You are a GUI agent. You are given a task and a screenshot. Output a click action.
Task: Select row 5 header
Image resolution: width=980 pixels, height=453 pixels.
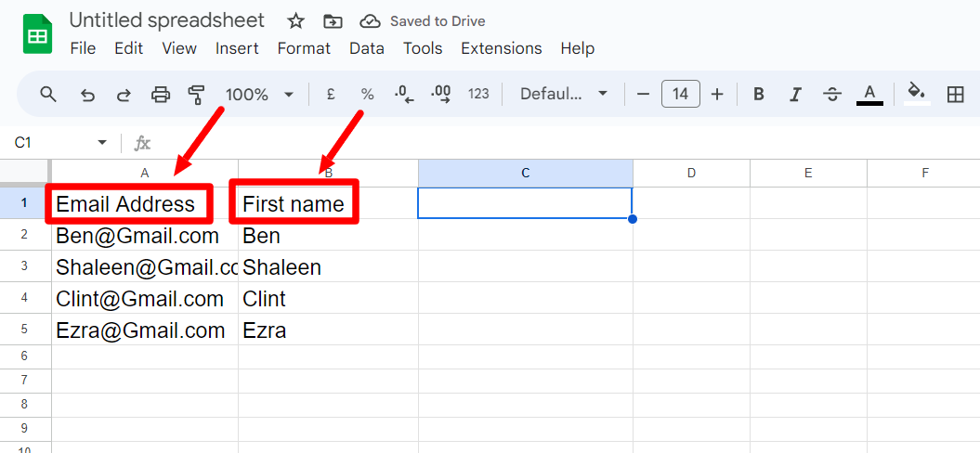pyautogui.click(x=25, y=330)
